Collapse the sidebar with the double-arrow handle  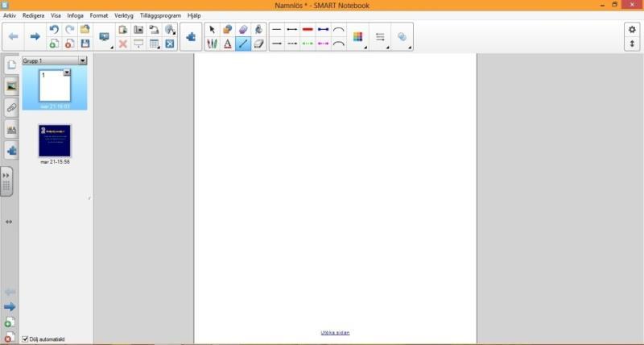(6, 181)
